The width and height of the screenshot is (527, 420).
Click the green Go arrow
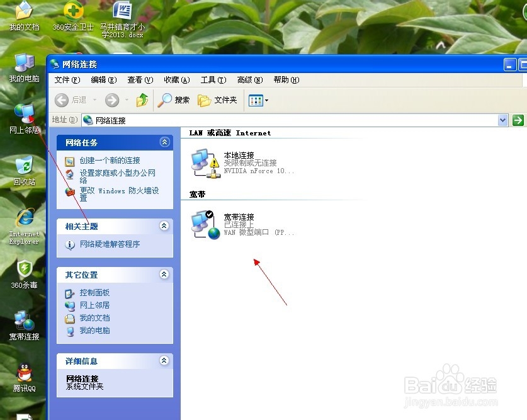pyautogui.click(x=518, y=120)
